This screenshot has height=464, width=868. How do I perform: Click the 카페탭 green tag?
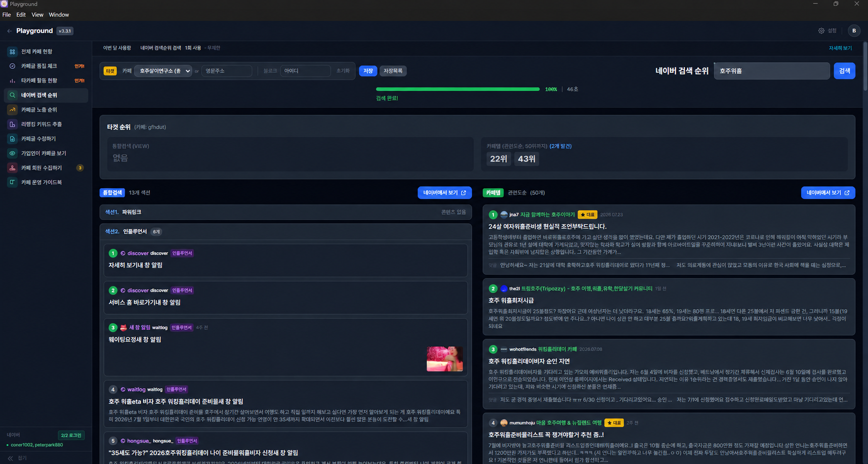(493, 193)
